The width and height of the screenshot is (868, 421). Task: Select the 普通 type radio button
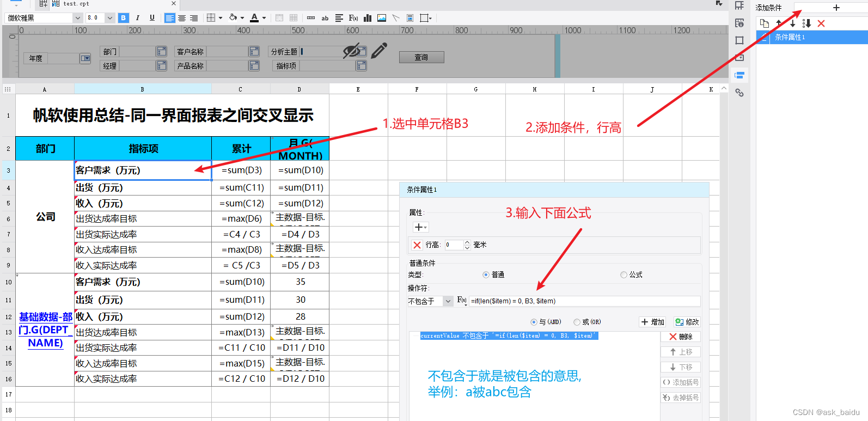coord(486,275)
